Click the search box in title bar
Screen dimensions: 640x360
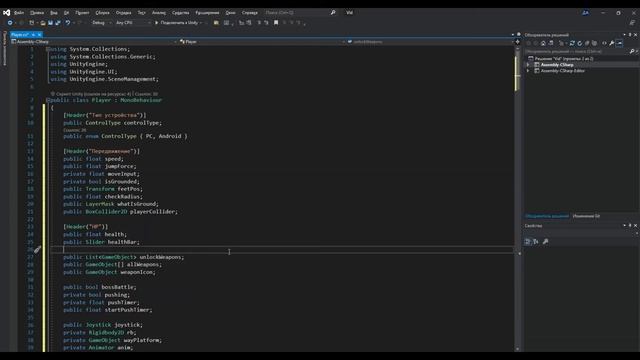point(300,13)
